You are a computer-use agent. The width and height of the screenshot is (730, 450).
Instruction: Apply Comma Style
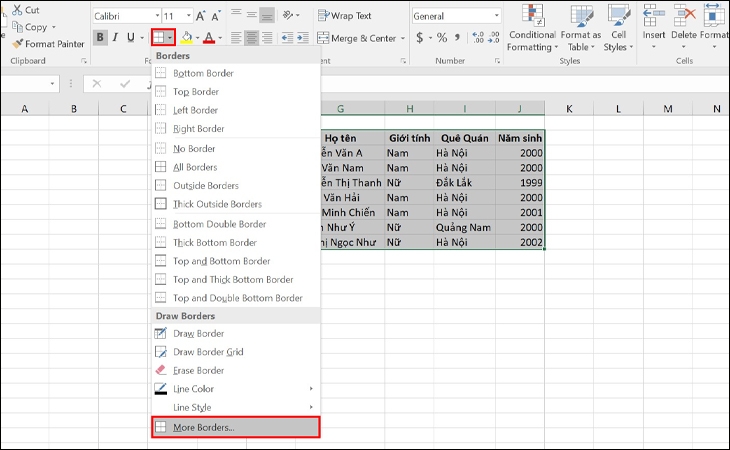pyautogui.click(x=458, y=38)
